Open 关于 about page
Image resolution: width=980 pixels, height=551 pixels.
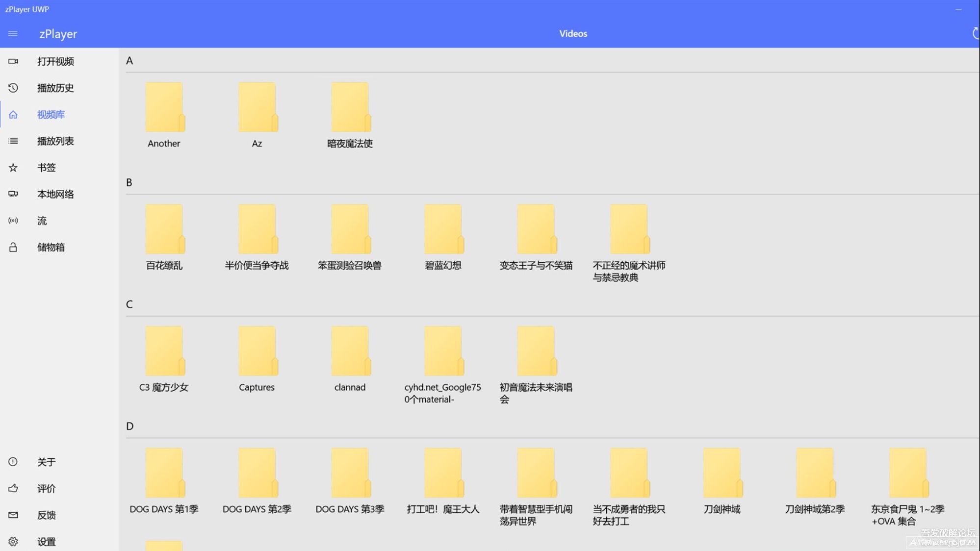click(x=46, y=462)
